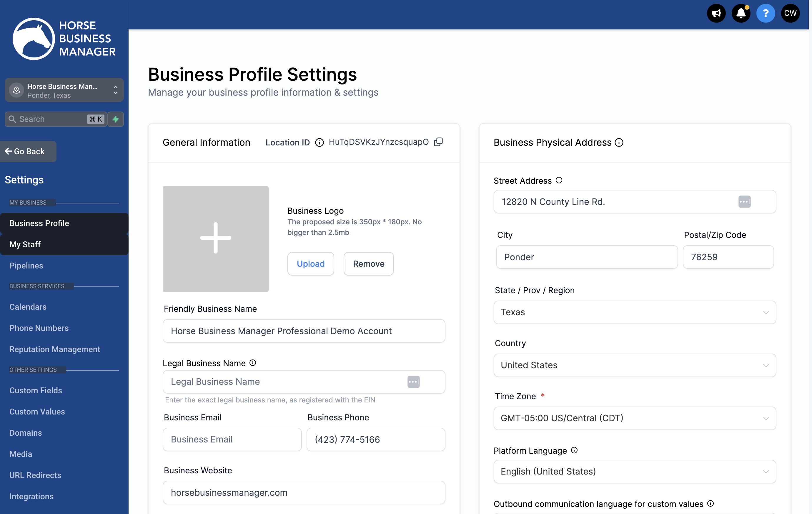Focus the sidebar Search field
Viewport: 812px width, 514px height.
(x=56, y=119)
